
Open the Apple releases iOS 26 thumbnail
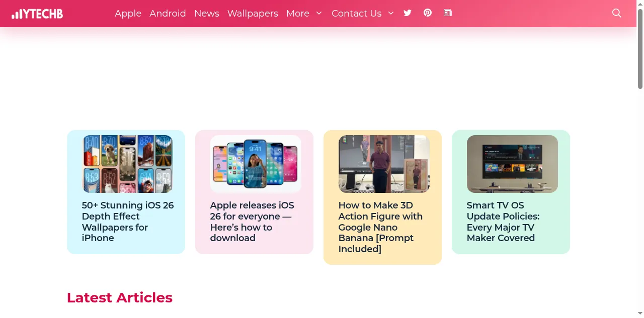pos(256,164)
